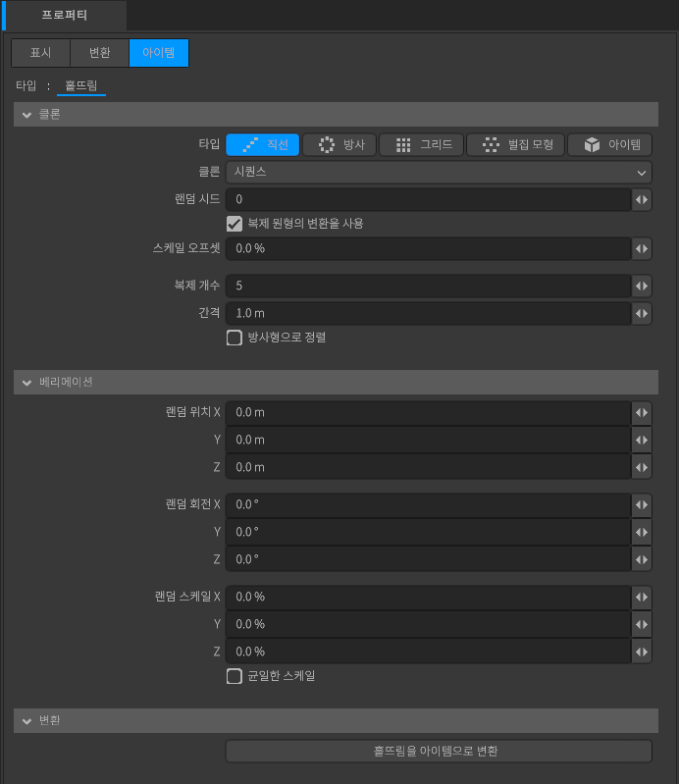Click 흩뜨림을 아이템으로 변환 button
The image size is (679, 784).
point(439,752)
